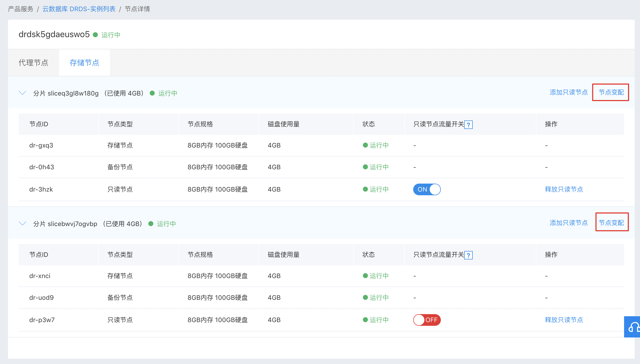Click 磁盘使用量 header in second shard table

pyautogui.click(x=284, y=255)
